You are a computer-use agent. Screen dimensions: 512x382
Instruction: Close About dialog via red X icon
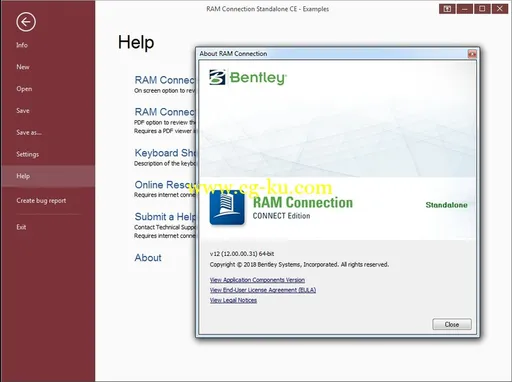[x=472, y=54]
